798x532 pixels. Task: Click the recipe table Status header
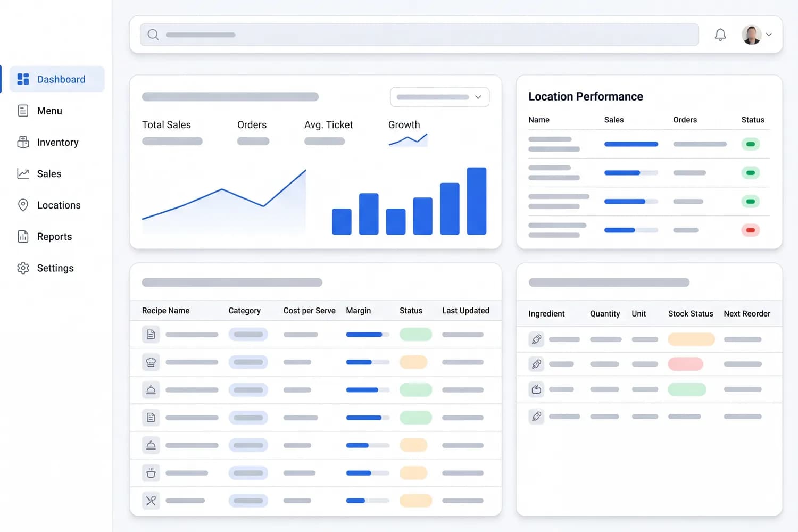[411, 311]
